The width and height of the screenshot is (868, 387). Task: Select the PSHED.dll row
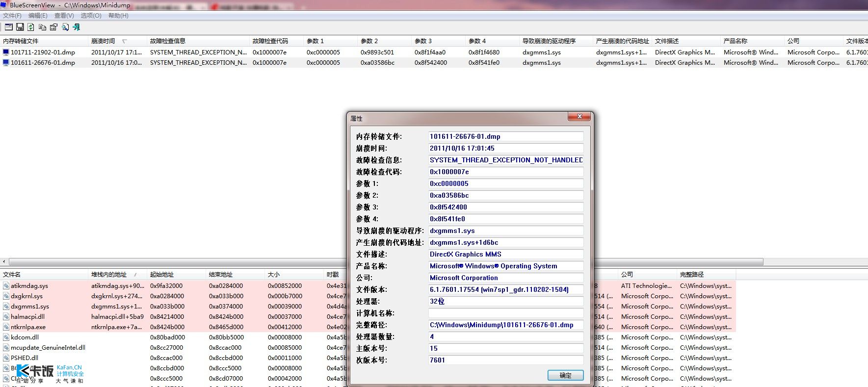click(x=368, y=358)
